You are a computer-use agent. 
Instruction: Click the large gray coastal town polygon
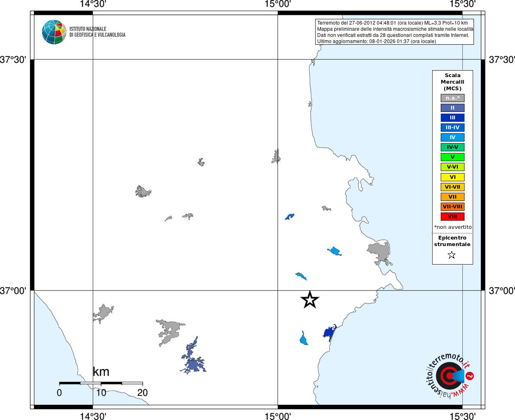[379, 253]
